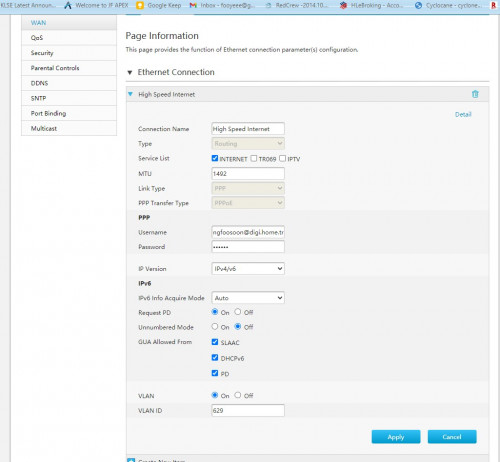Screen dimensions: 500x462
Task: Collapse the Ethernet Connection section
Action: pos(130,72)
